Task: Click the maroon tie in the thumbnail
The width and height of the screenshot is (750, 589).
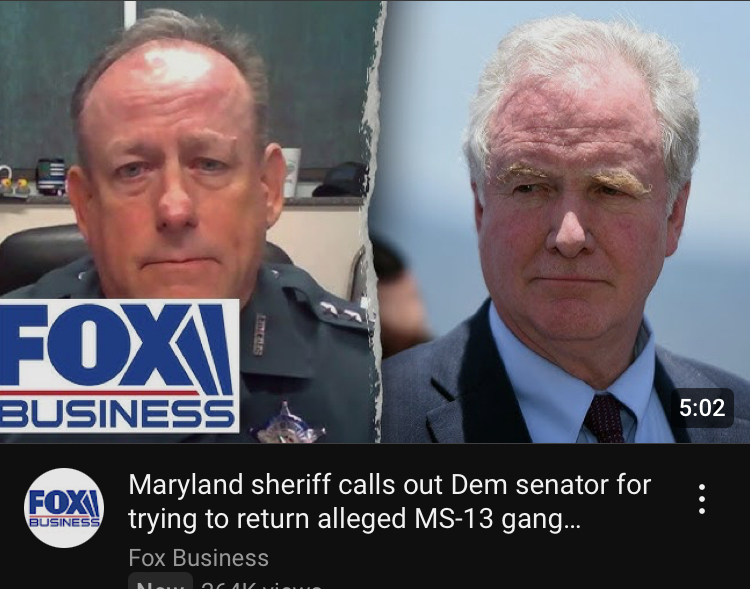Action: [x=604, y=419]
